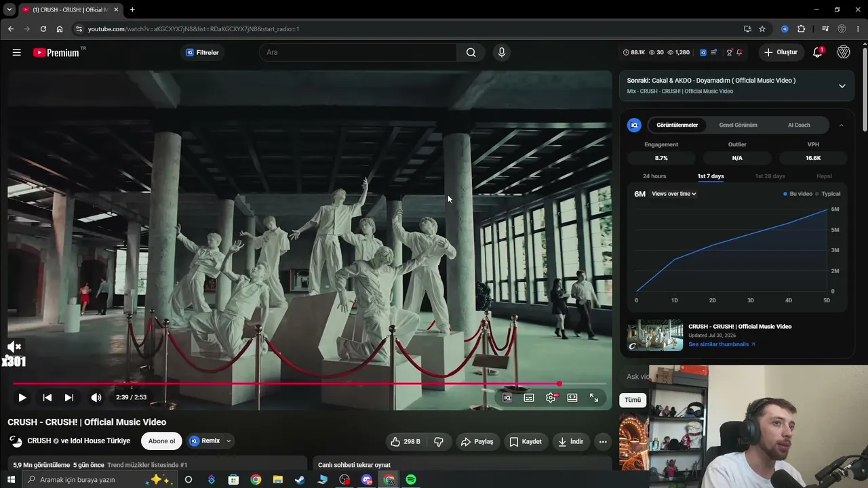Open a new Chrome tab
Viewport: 868px width, 488px height.
(132, 9)
